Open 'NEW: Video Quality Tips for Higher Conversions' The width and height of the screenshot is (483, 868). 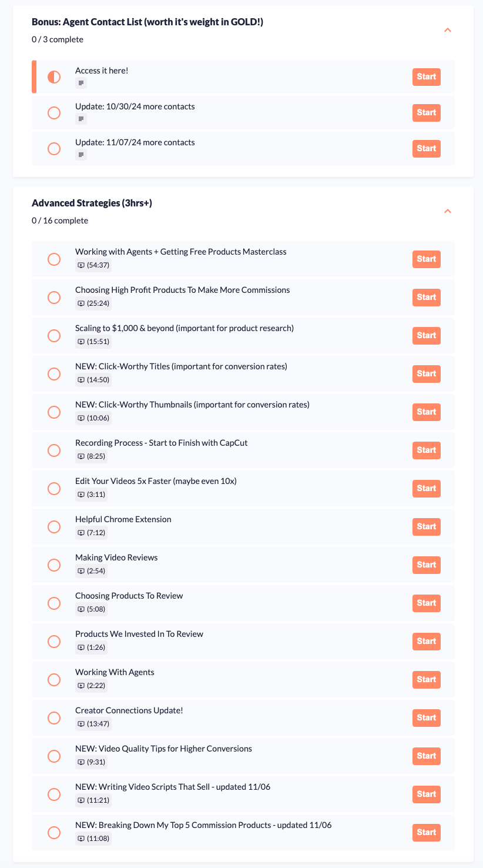[426, 756]
